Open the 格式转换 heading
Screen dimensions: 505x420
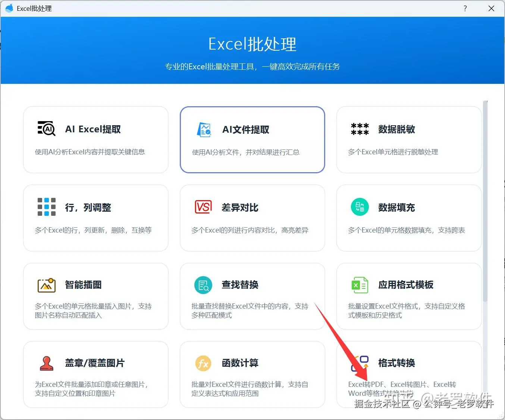click(x=396, y=363)
